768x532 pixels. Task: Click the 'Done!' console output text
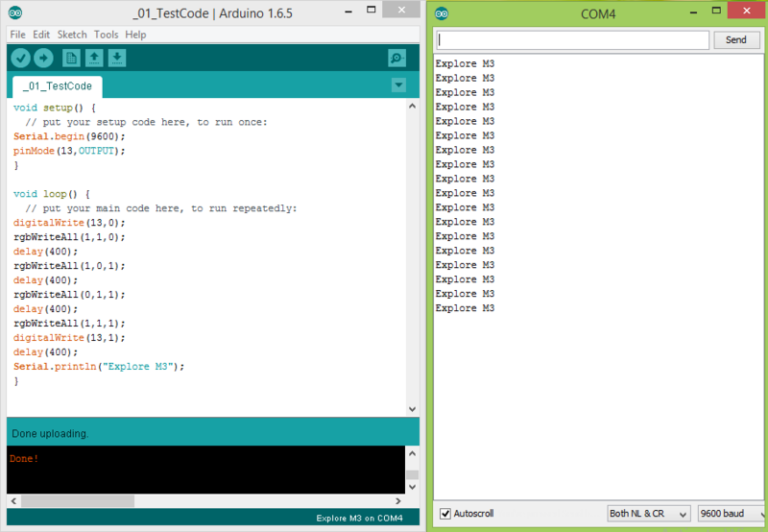click(x=23, y=459)
